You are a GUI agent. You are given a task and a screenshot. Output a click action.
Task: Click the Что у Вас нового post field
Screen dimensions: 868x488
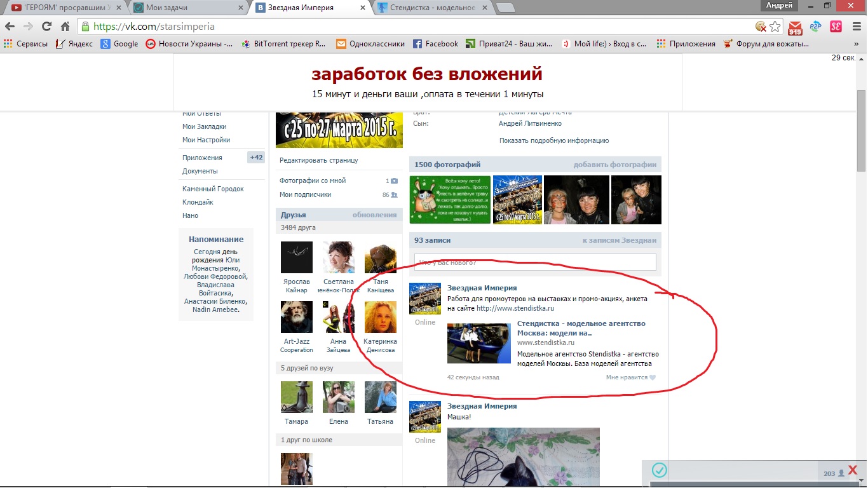(535, 262)
